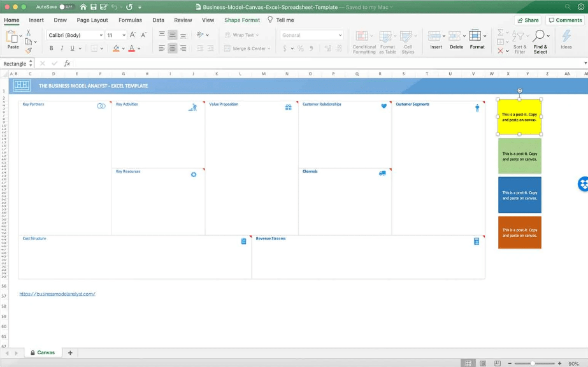Viewport: 588px width, 367px height.
Task: Toggle the AutoSave switch
Action: pos(66,7)
